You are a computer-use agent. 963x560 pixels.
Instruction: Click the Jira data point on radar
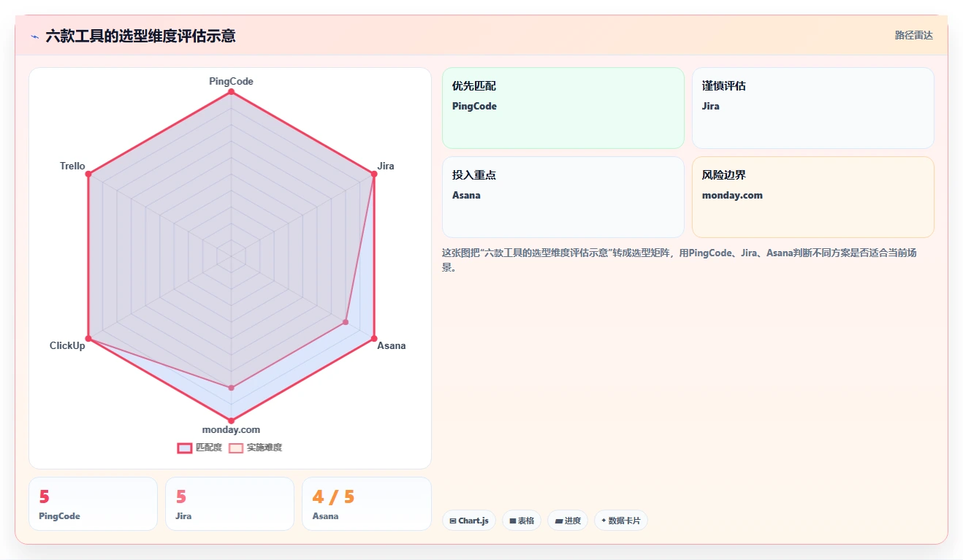[374, 174]
